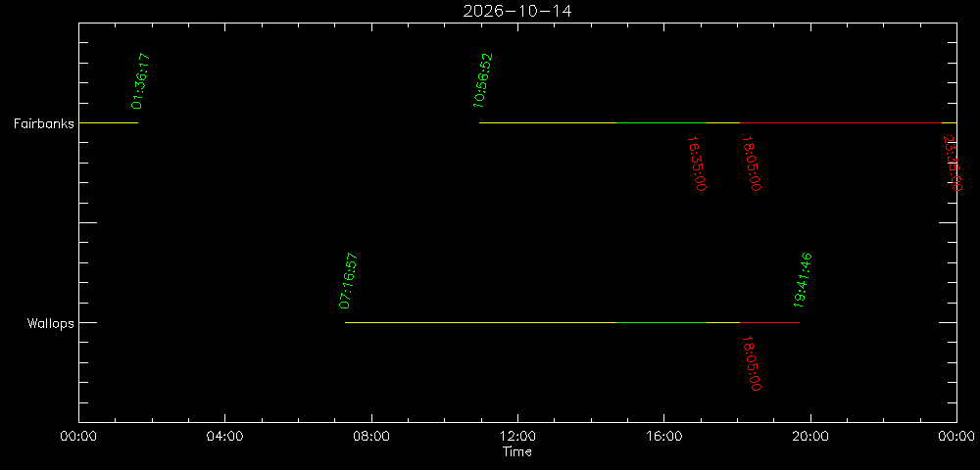Click Fairbanks 18:05:00 red timestamp
The image size is (980, 470).
point(751,164)
